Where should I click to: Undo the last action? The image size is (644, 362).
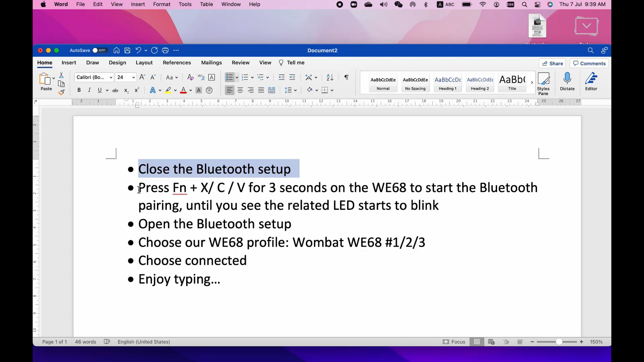[x=138, y=50]
